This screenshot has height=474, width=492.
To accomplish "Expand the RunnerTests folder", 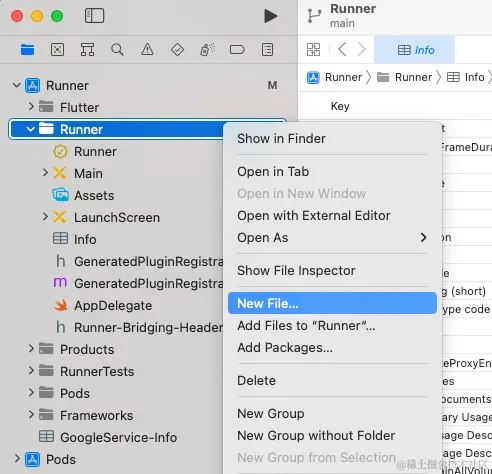I will coord(31,371).
